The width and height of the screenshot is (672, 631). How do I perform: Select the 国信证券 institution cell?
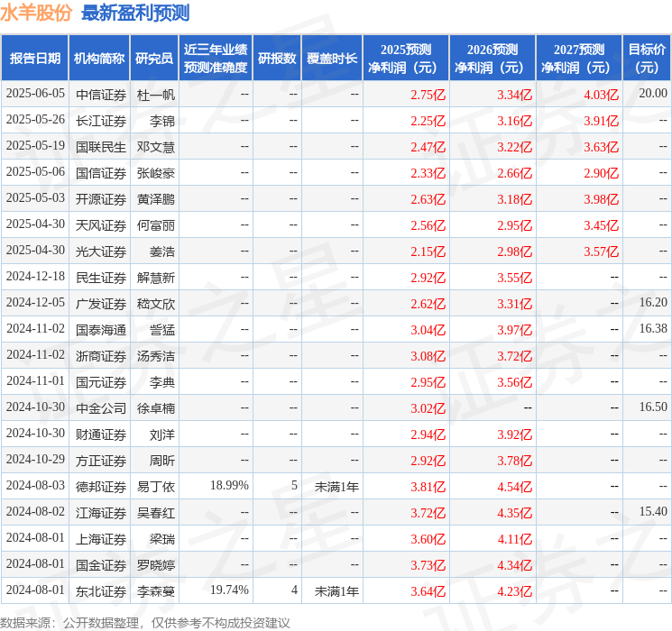point(101,173)
